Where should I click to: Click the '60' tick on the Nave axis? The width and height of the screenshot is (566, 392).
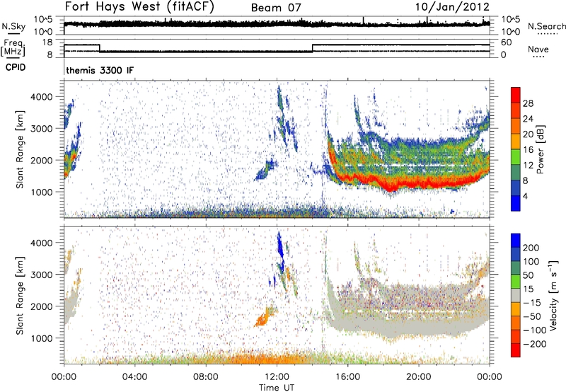[506, 42]
